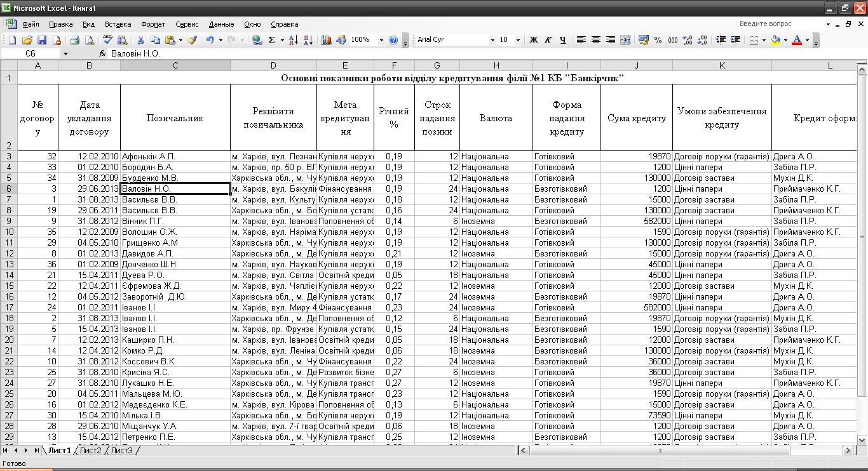The width and height of the screenshot is (868, 471).
Task: Select the row 10 header
Action: (9, 232)
